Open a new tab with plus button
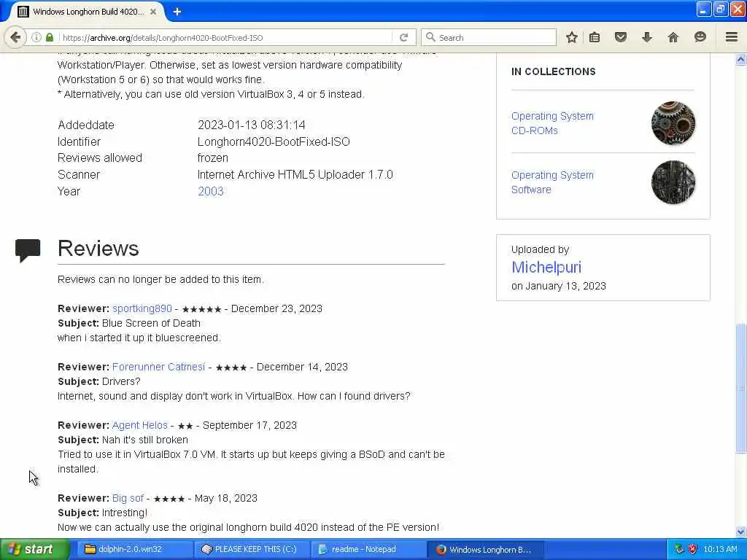The image size is (747, 560). [x=177, y=12]
